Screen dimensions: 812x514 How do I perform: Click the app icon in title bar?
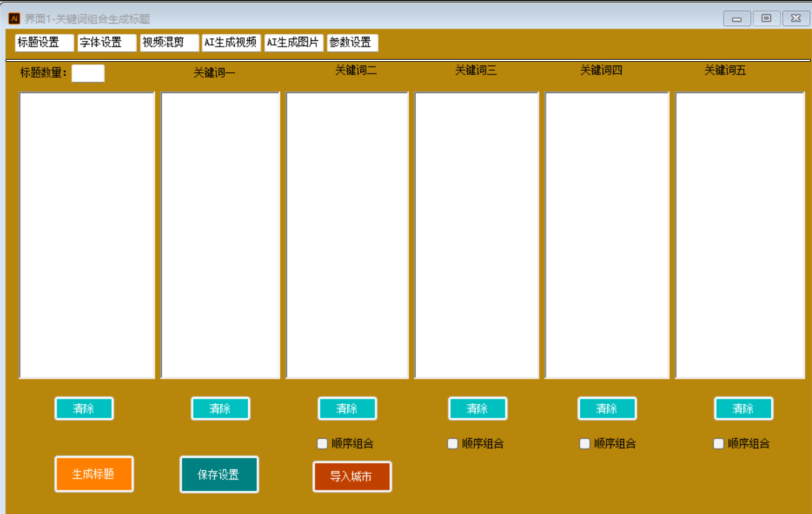[x=14, y=19]
